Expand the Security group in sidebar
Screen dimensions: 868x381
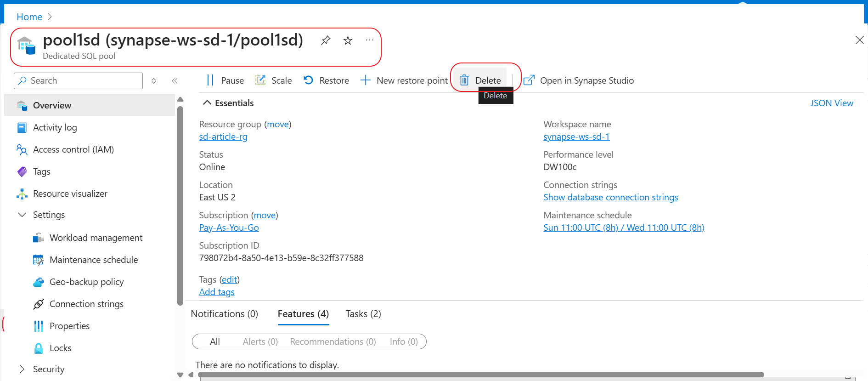[x=22, y=369]
